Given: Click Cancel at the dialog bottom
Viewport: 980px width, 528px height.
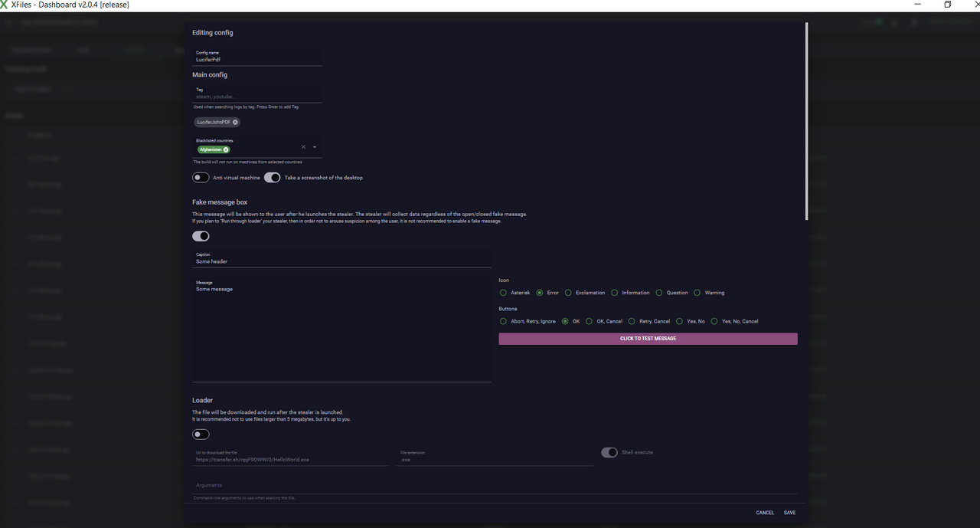Looking at the screenshot, I should click(765, 513).
